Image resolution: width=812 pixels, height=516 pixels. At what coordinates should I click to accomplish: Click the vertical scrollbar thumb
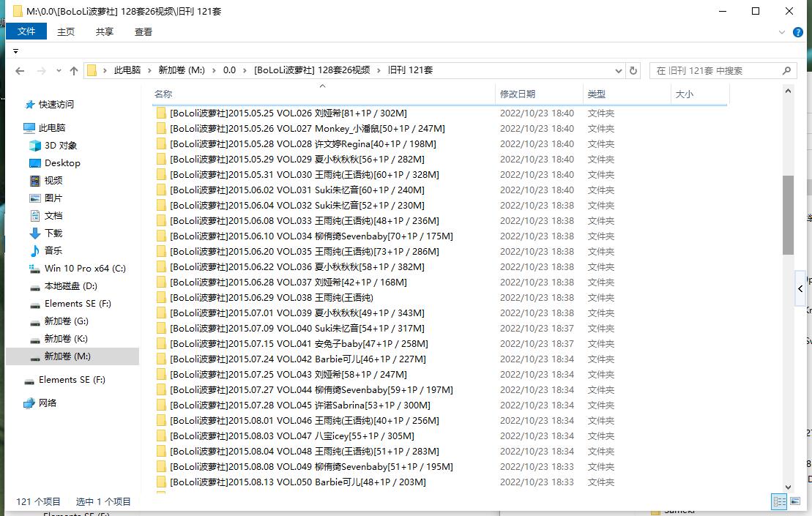pos(788,214)
